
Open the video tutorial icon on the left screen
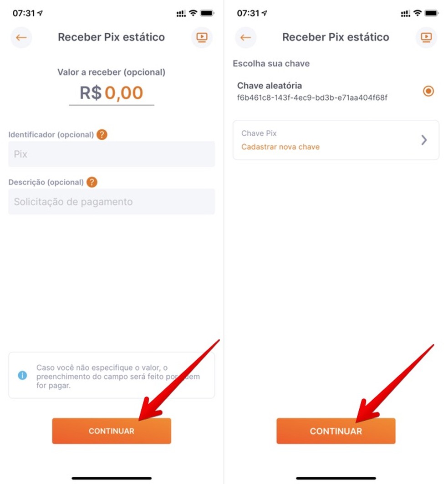click(x=201, y=37)
